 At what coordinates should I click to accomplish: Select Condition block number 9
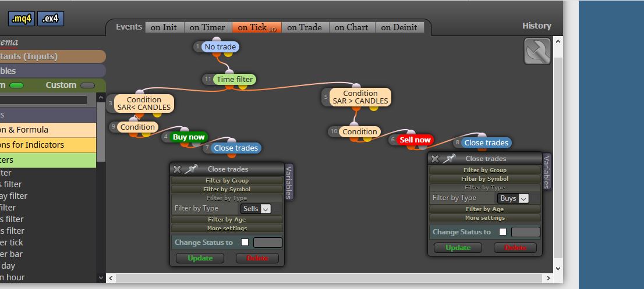click(137, 127)
